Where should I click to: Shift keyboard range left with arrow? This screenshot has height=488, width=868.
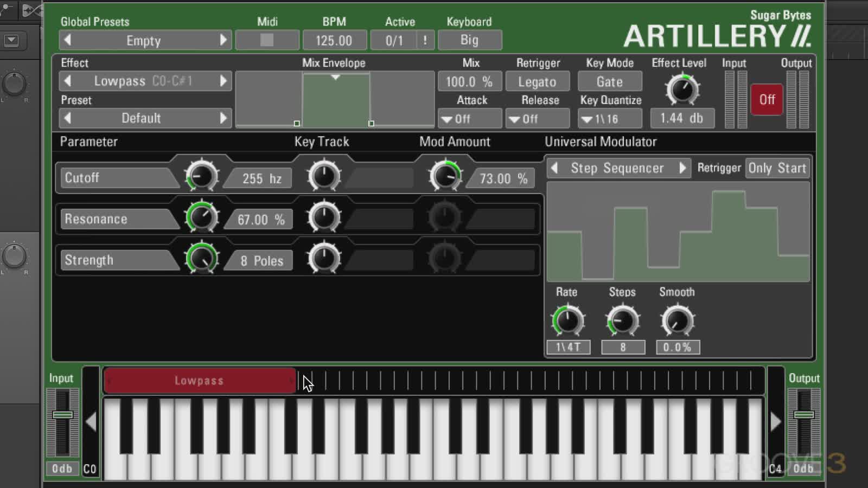(x=91, y=421)
